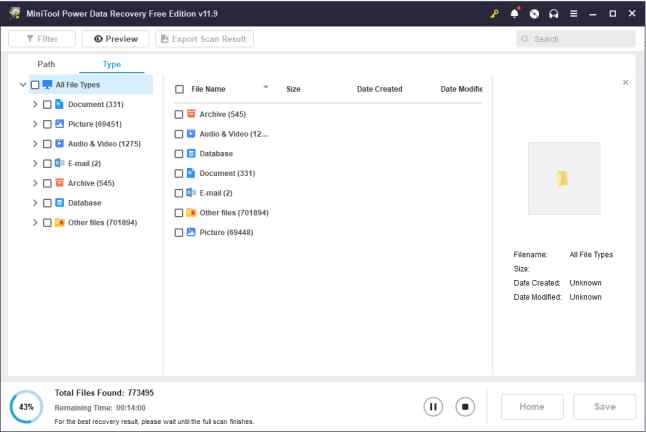Tick Archive (545) checkbox in file list
The width and height of the screenshot is (646, 432).
178,114
